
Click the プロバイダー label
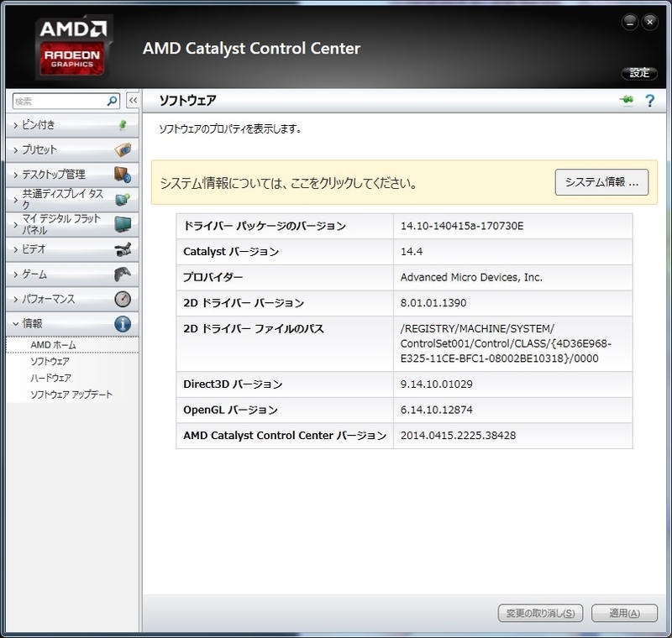click(x=213, y=278)
